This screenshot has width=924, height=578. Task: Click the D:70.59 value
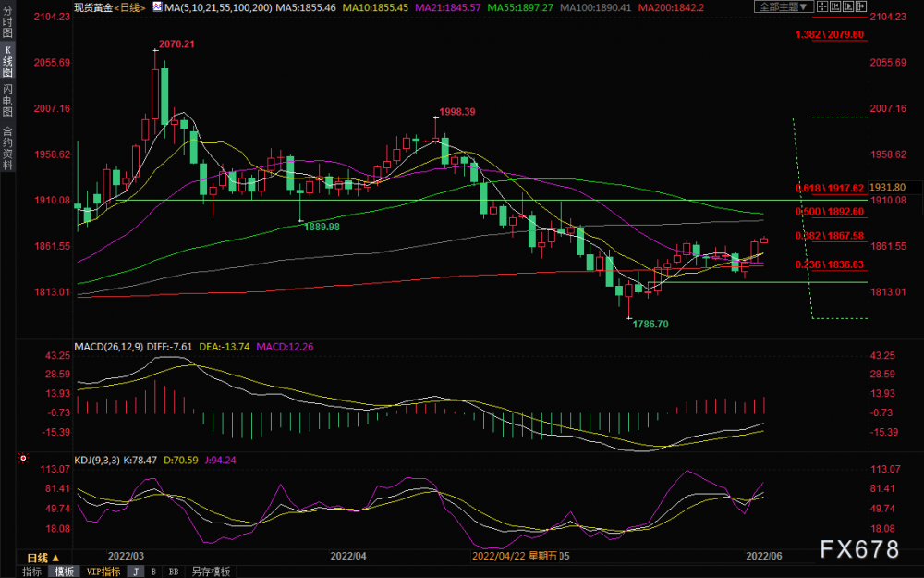click(180, 460)
